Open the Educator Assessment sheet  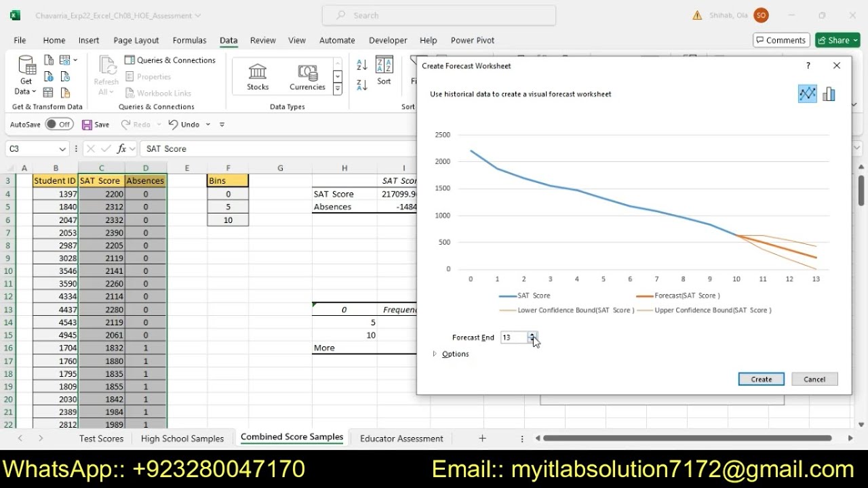[x=401, y=439]
